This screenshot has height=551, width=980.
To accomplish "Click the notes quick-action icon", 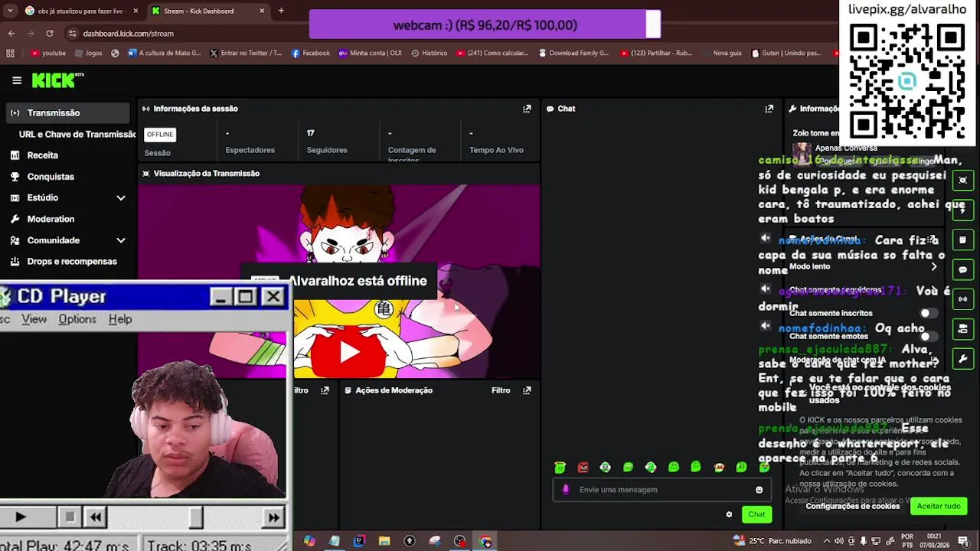I will click(x=962, y=240).
